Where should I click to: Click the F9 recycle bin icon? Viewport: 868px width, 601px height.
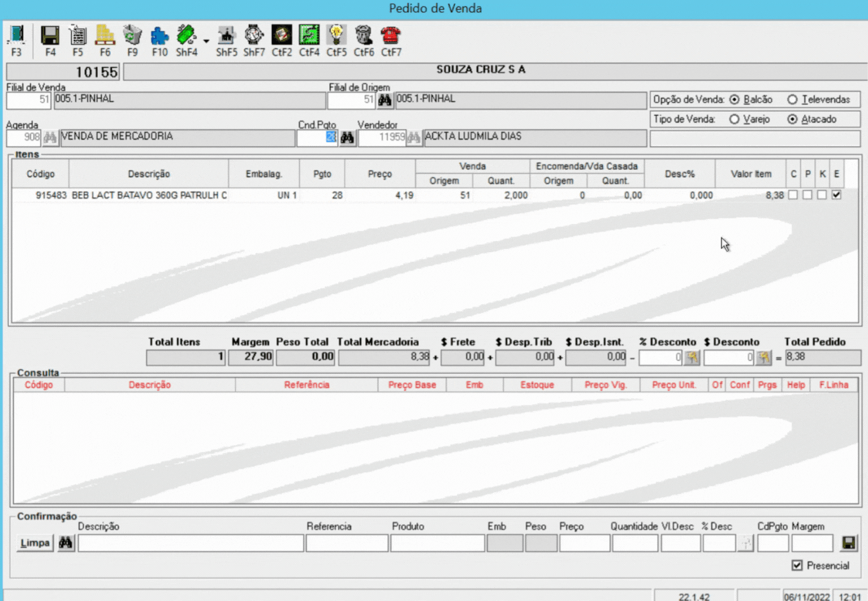132,36
